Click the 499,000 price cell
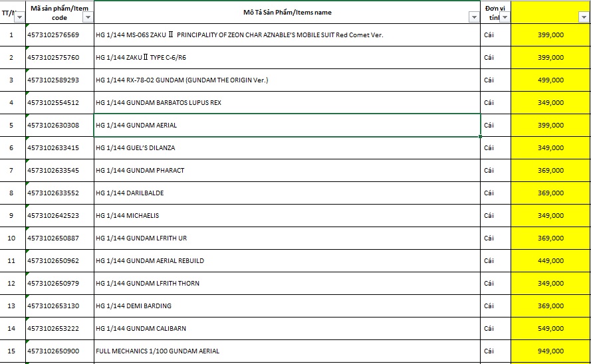591x364 pixels. 550,80
